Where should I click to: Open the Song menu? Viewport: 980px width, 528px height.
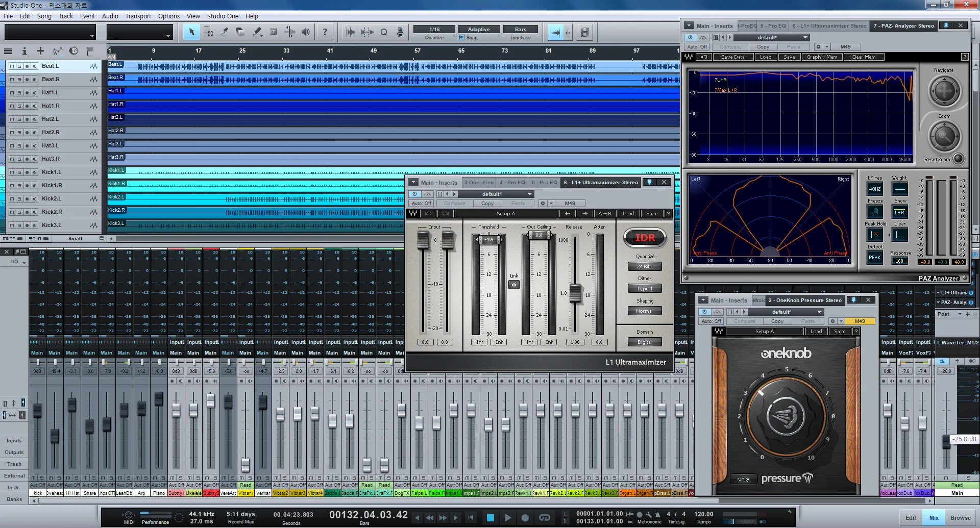tap(44, 16)
